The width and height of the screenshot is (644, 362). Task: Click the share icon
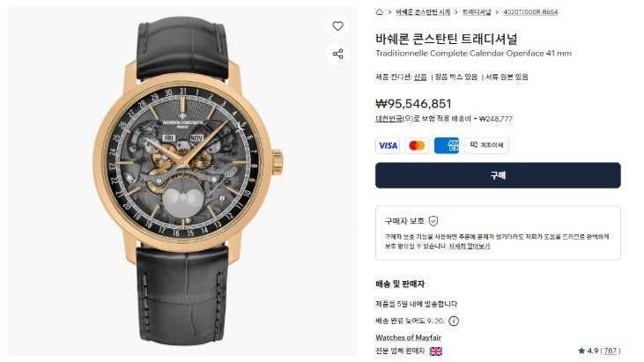coord(337,54)
